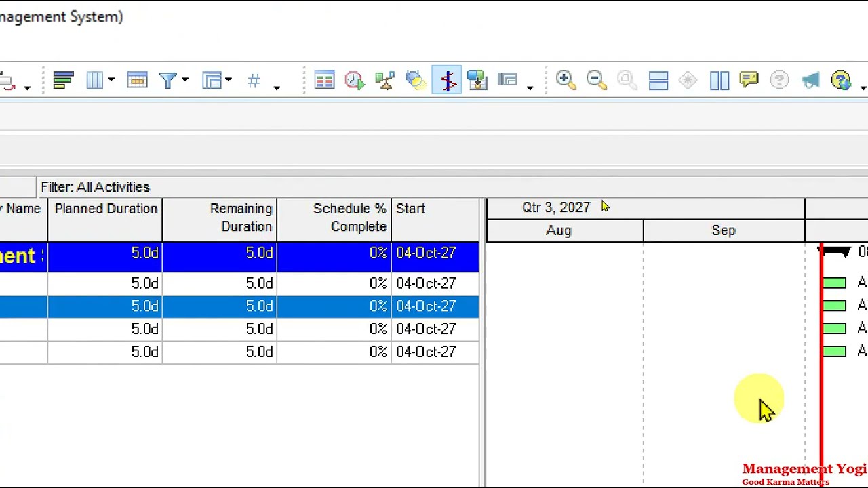The height and width of the screenshot is (488, 868).
Task: Click the zoom out magnifier
Action: click(x=596, y=81)
